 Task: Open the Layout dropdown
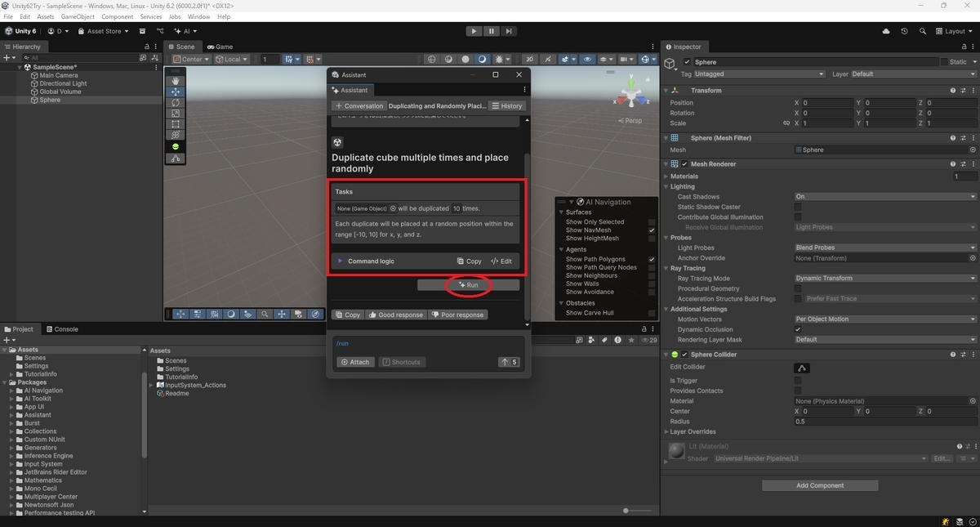point(954,31)
